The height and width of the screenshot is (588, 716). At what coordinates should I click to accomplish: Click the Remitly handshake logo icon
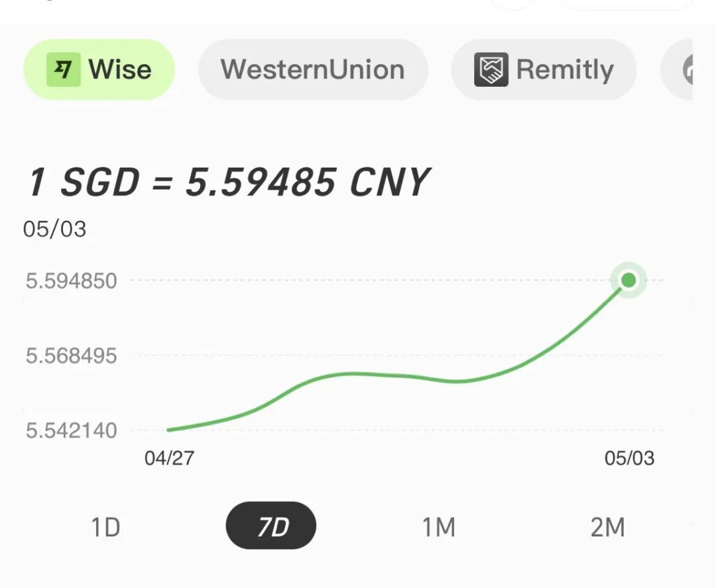point(491,70)
